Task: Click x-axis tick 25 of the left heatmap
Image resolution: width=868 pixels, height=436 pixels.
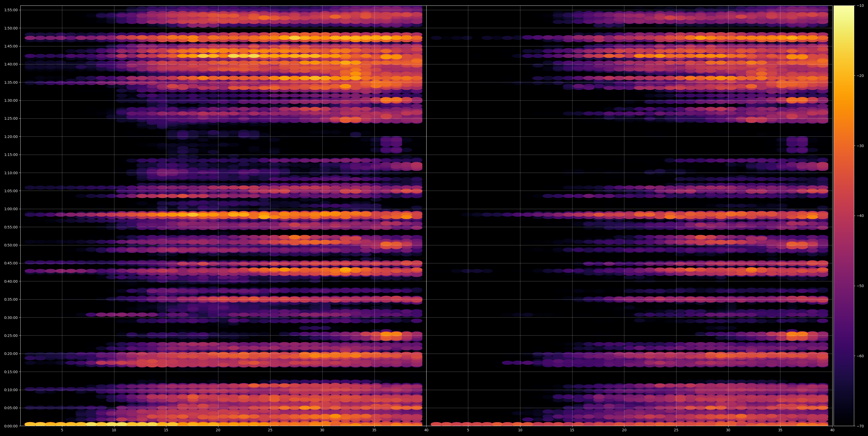Action: point(270,430)
